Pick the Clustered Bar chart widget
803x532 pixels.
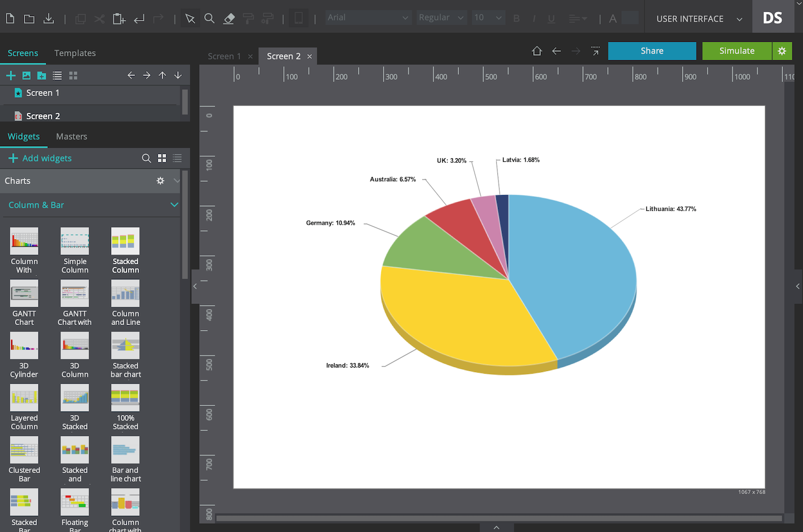click(24, 460)
